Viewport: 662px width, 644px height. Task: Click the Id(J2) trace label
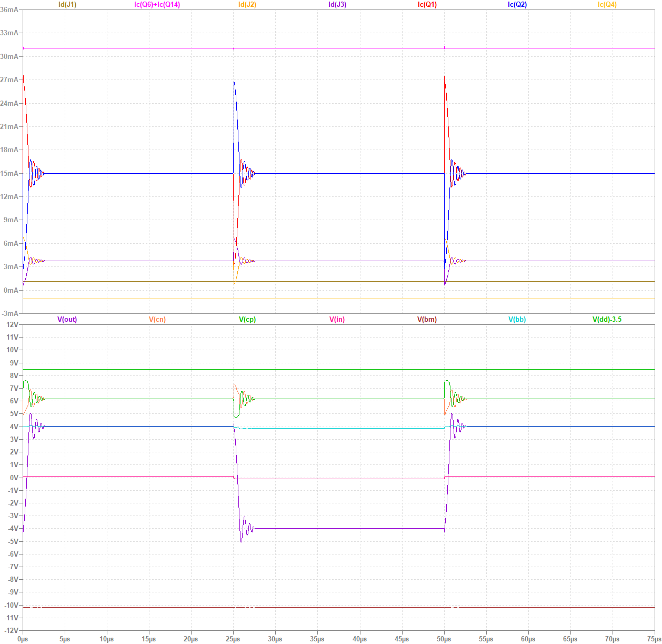point(247,5)
